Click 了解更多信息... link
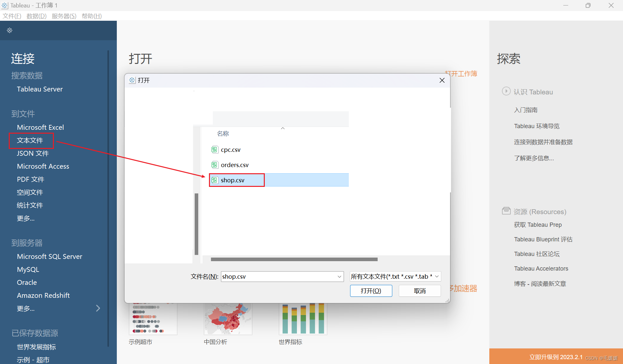The height and width of the screenshot is (364, 623). pyautogui.click(x=534, y=158)
